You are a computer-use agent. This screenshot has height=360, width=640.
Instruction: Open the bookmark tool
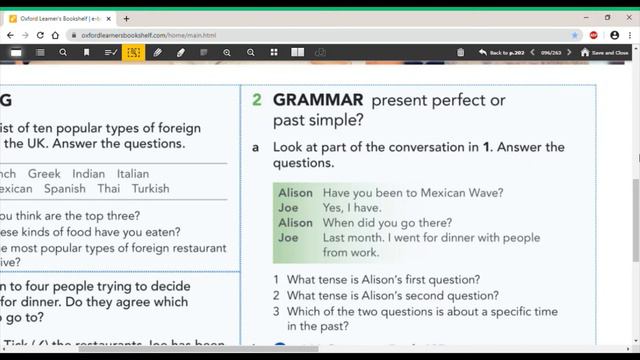point(87,52)
